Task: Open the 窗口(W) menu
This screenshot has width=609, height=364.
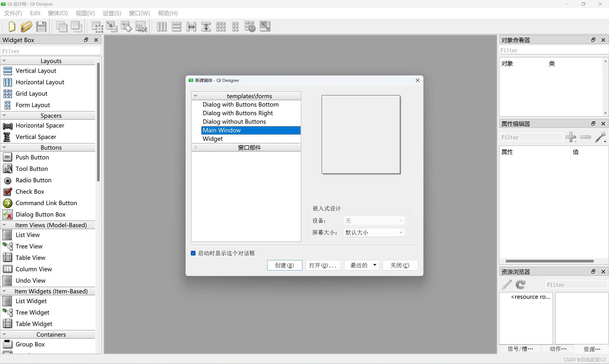Action: (x=139, y=13)
